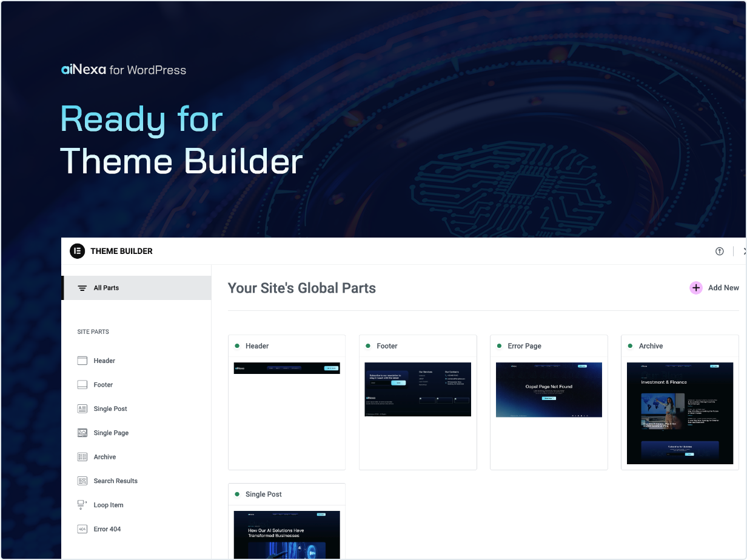747x560 pixels.
Task: Click the plus icon beside Add New
Action: (x=696, y=288)
